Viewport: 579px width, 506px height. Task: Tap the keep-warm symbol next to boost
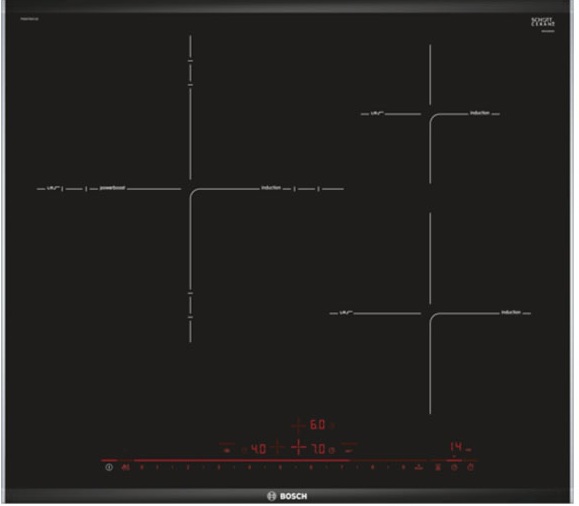[438, 467]
